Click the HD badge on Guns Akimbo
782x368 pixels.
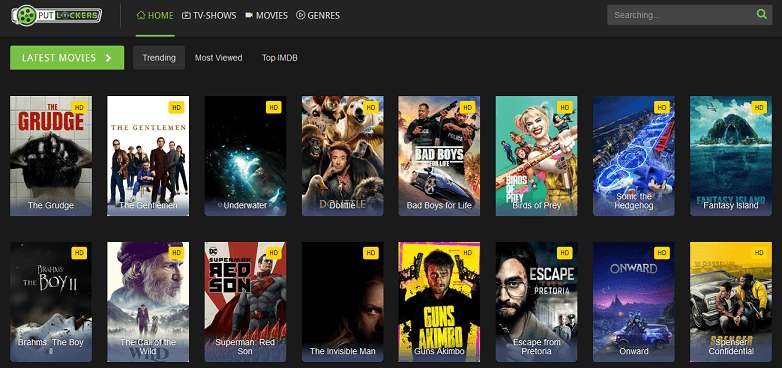(x=467, y=253)
